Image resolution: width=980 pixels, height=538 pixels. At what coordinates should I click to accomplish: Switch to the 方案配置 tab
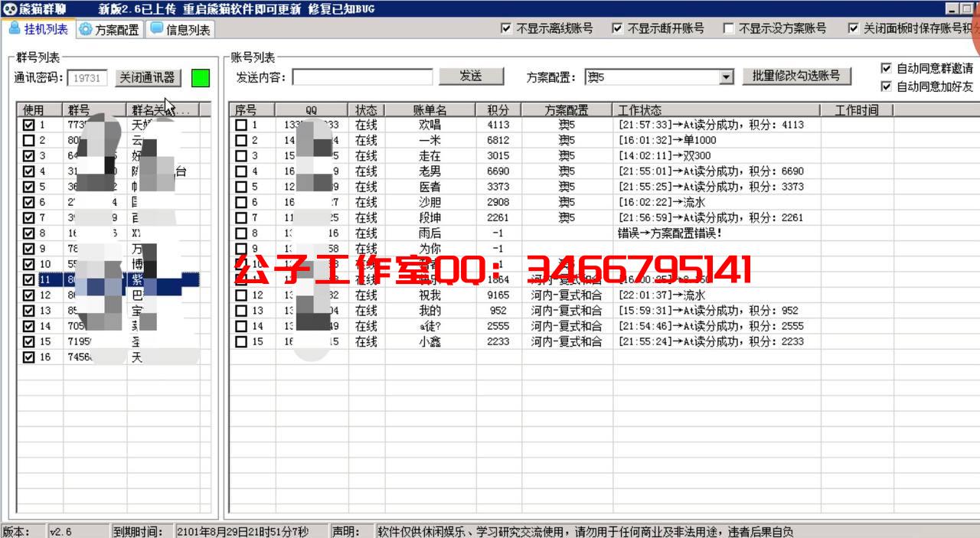point(110,30)
